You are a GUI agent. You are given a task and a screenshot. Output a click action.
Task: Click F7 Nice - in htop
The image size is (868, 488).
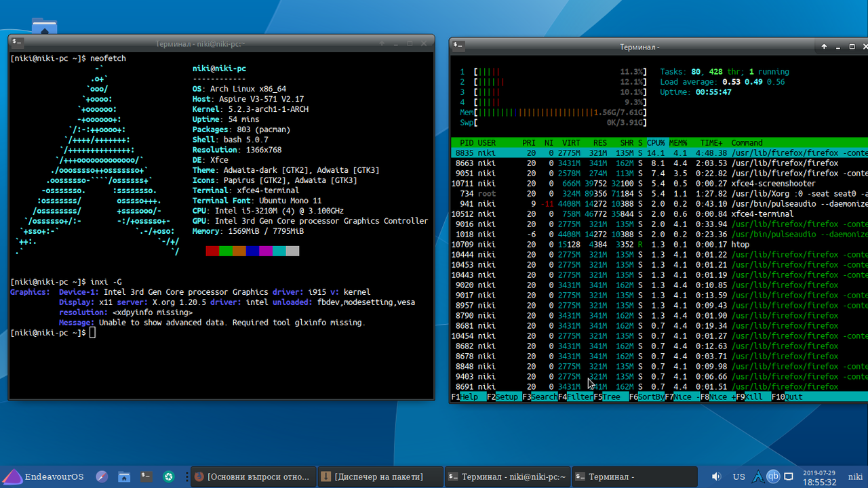[x=682, y=397]
